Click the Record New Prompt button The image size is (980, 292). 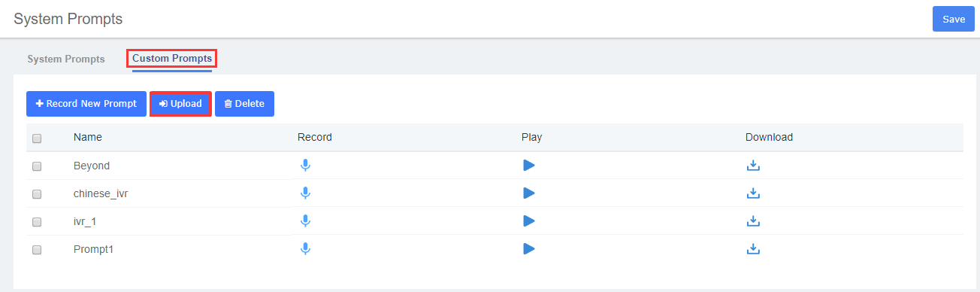pos(86,104)
